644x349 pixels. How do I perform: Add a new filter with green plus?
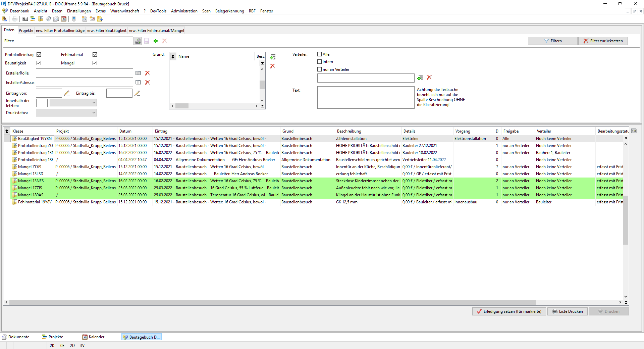click(156, 41)
